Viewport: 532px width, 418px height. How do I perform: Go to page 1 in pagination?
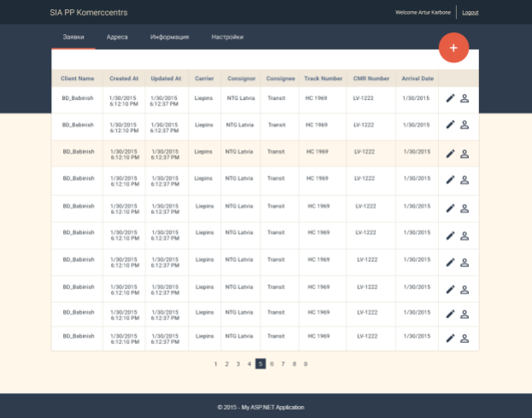coord(216,363)
